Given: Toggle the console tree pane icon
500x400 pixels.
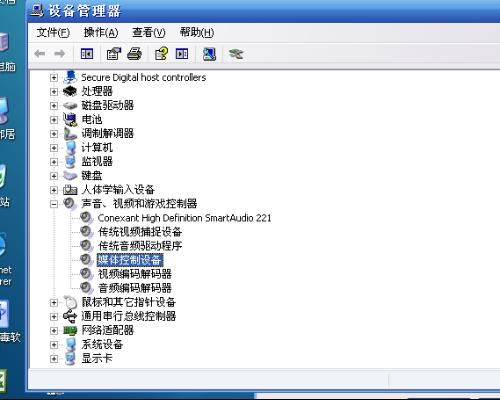Looking at the screenshot, I should coord(87,54).
